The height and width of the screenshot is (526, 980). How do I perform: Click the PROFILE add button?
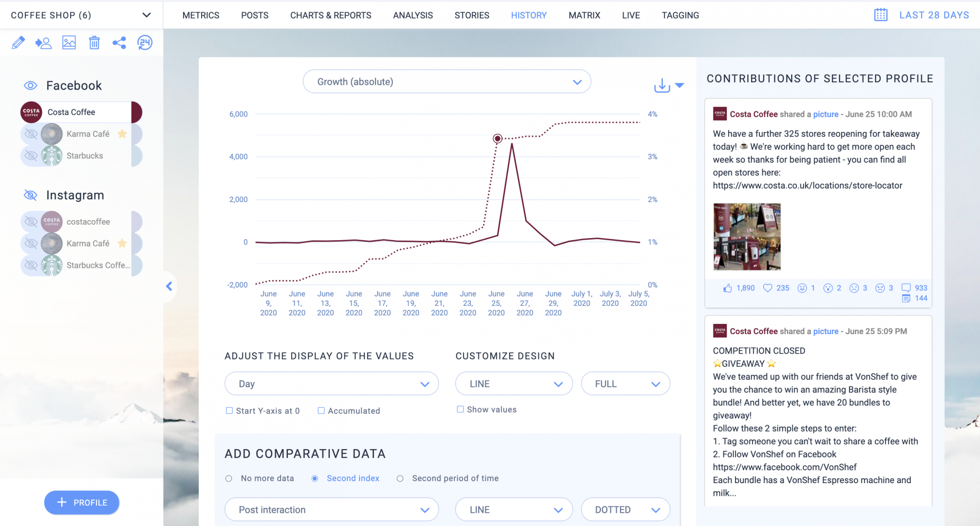(x=81, y=502)
